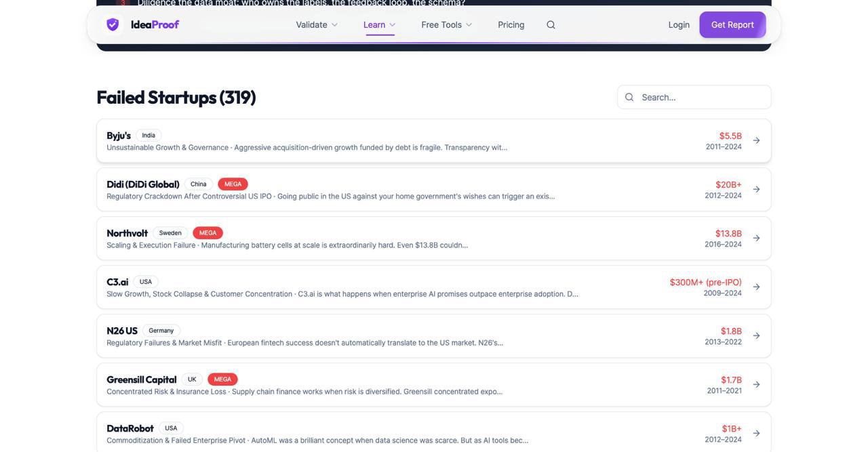Screen dimensions: 868x452
Task: Click the $13.8B funding amount
Action: point(728,233)
